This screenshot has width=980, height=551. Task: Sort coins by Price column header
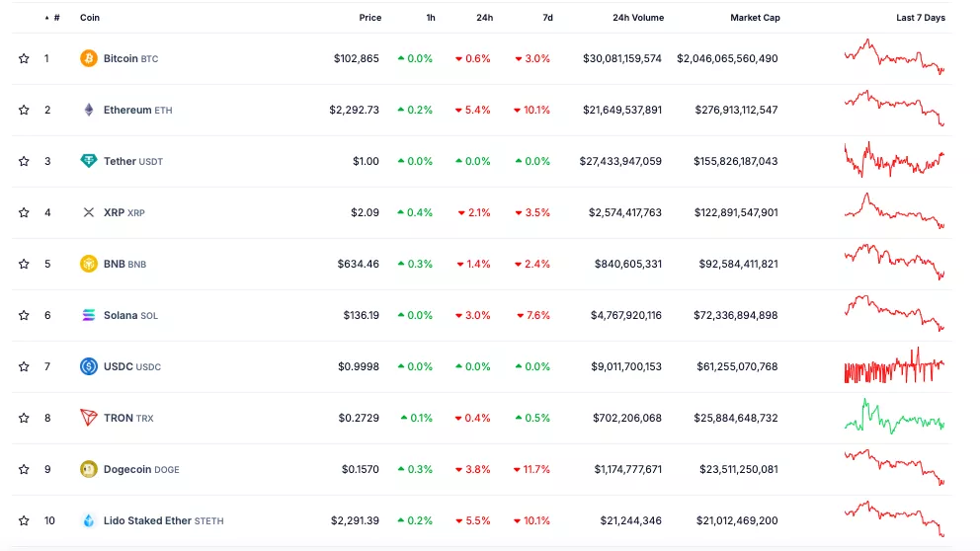369,18
